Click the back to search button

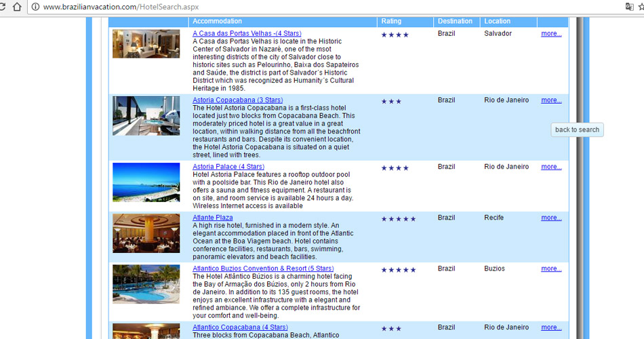pos(577,129)
